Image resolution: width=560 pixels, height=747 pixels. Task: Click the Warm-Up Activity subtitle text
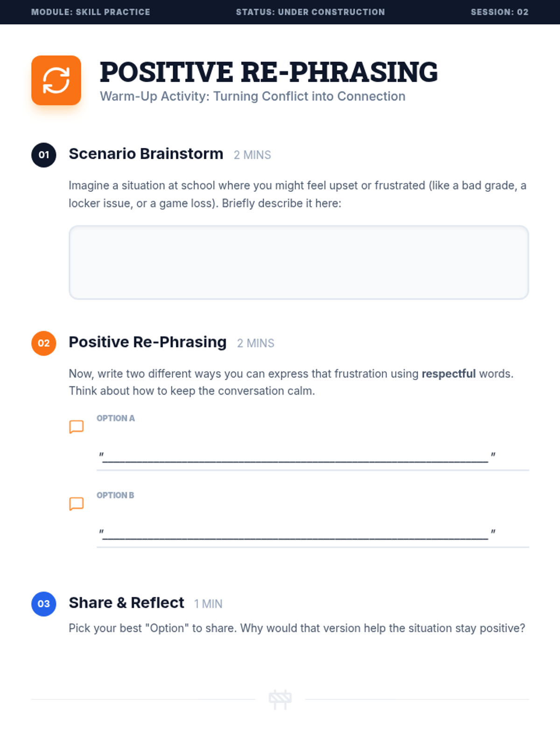pyautogui.click(x=252, y=96)
